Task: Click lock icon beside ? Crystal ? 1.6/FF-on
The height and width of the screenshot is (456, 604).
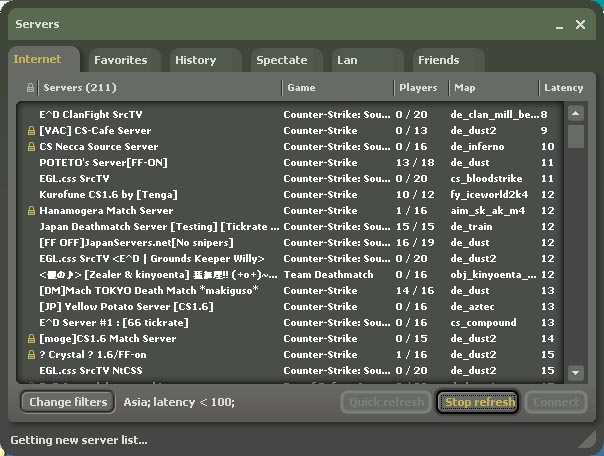Action: (31, 355)
